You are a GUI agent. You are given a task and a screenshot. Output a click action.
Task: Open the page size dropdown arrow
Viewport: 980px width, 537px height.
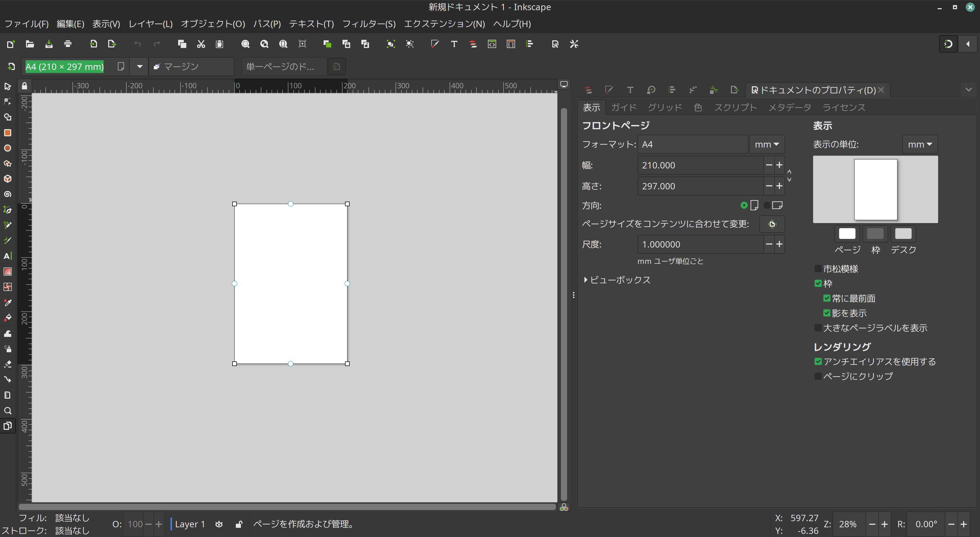pyautogui.click(x=139, y=66)
